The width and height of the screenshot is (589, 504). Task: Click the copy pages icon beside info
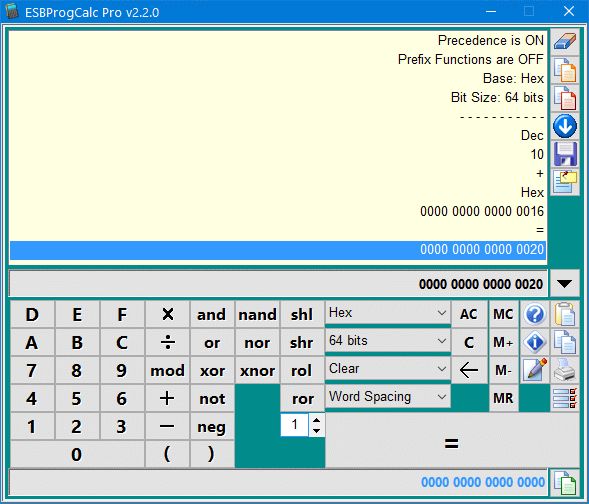pos(565,342)
